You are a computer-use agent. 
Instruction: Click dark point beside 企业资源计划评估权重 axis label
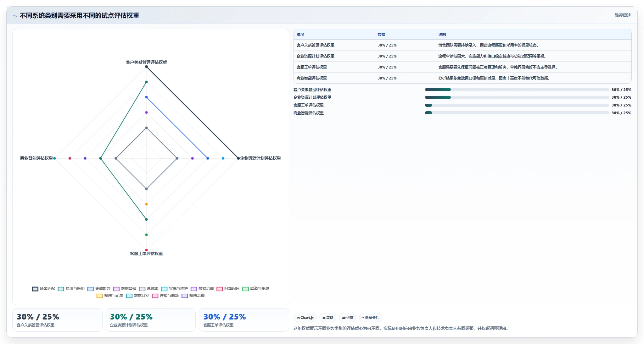click(x=238, y=158)
